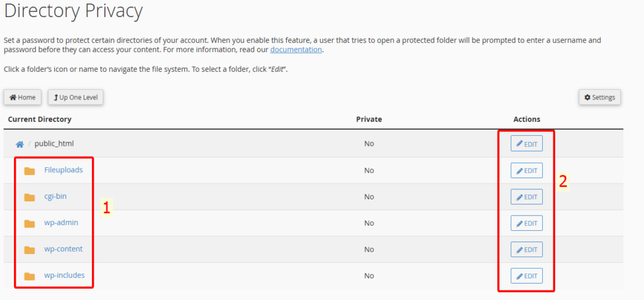Click Edit for wp-content row
This screenshot has width=644, height=300.
526,250
